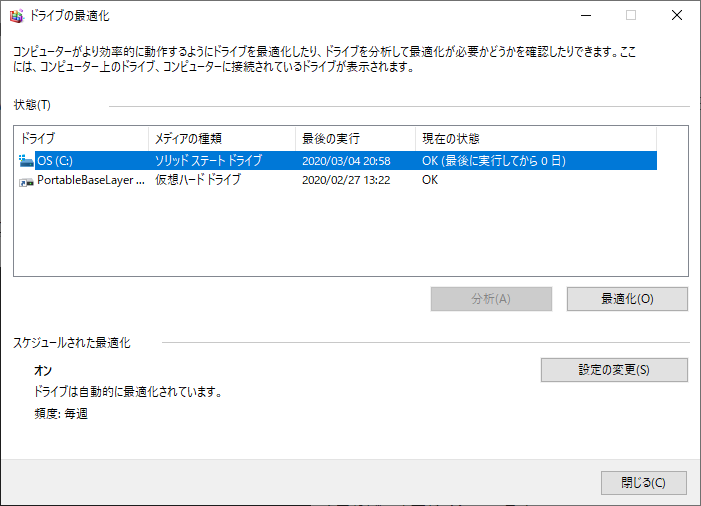
Task: Click the OK status of PortableBaseLayer
Action: coord(430,180)
